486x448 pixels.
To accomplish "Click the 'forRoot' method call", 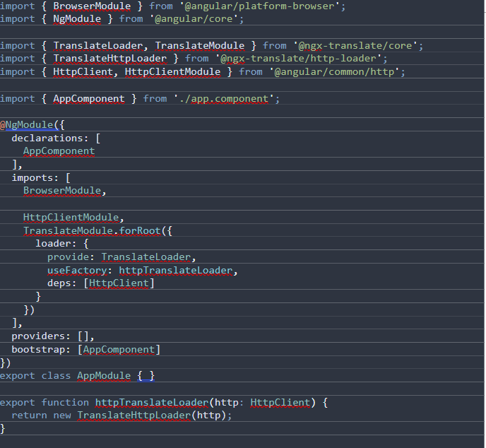I will (140, 230).
